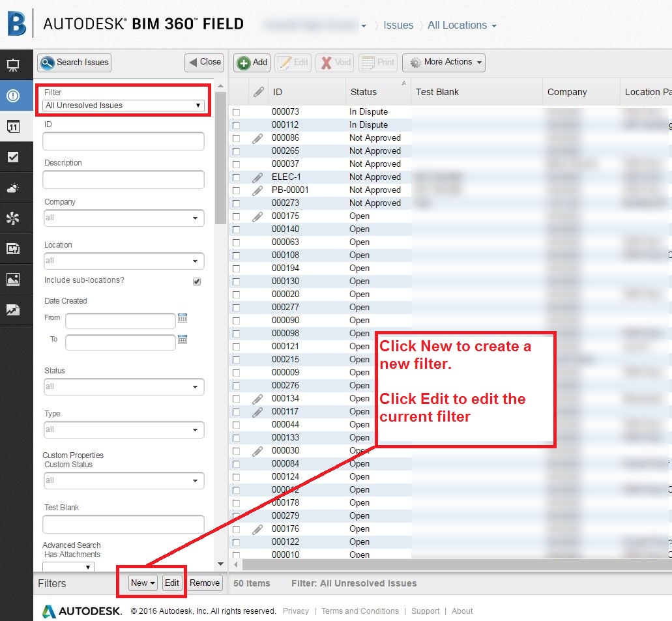
Task: Toggle the checkbox next to issue 000073
Action: pos(236,111)
